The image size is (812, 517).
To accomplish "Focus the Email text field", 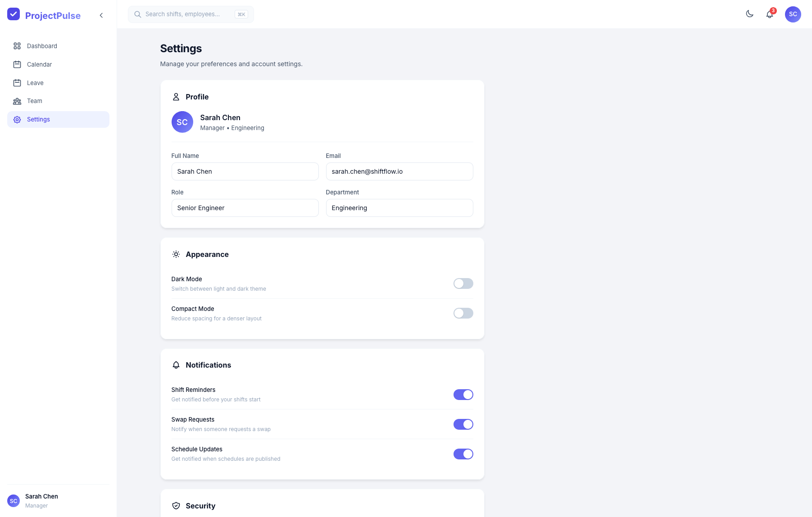I will point(399,171).
